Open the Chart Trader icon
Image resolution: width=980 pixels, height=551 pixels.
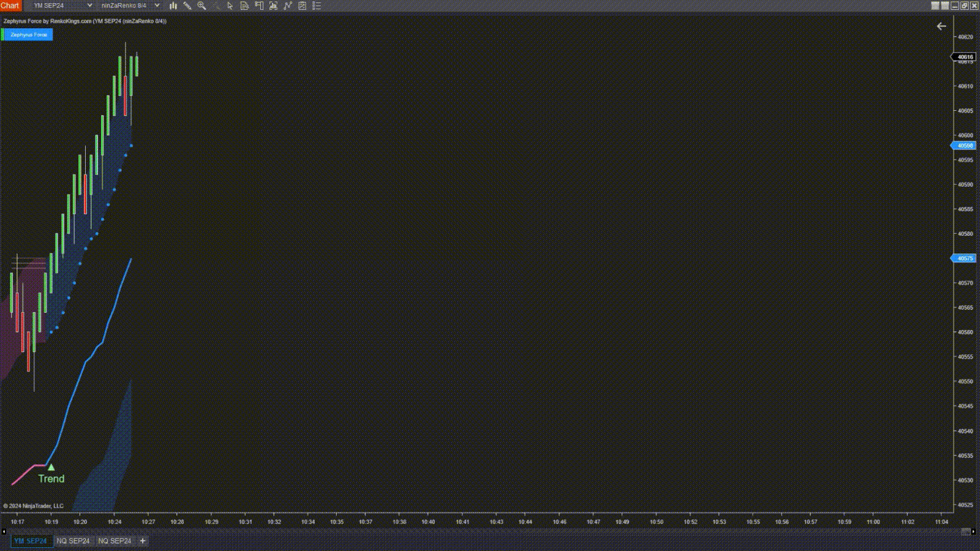pyautogui.click(x=259, y=6)
